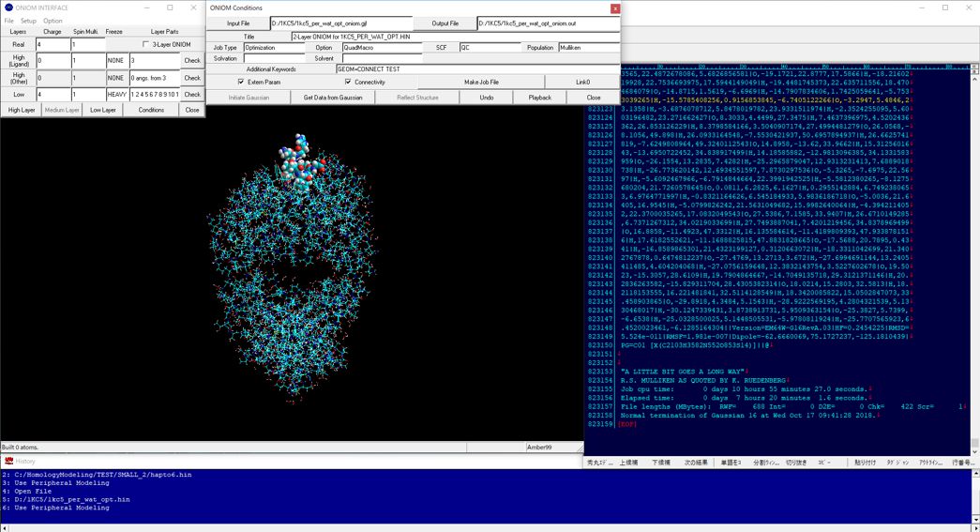Click the High Layer button
The image size is (980, 532).
pos(22,110)
